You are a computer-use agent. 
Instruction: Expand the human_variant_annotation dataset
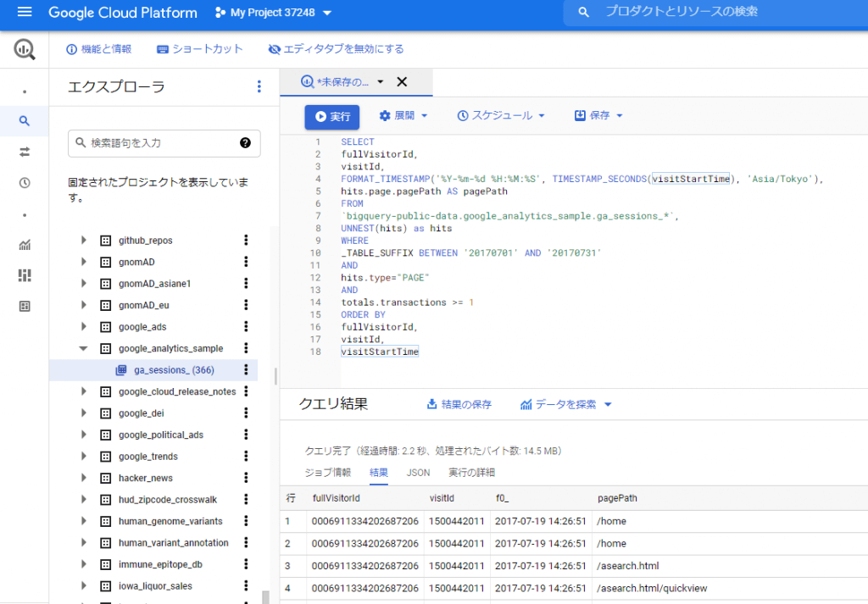(84, 542)
